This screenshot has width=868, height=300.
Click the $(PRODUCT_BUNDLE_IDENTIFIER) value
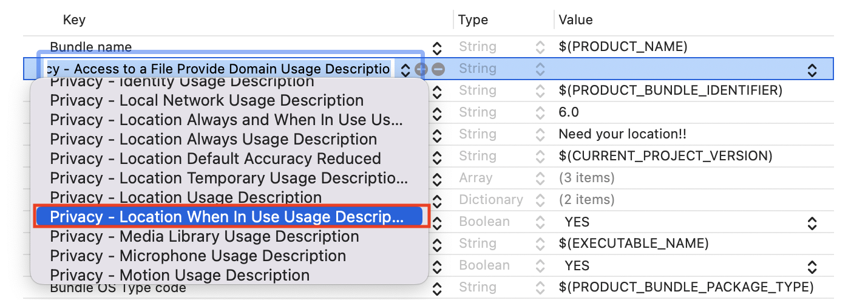pyautogui.click(x=670, y=91)
